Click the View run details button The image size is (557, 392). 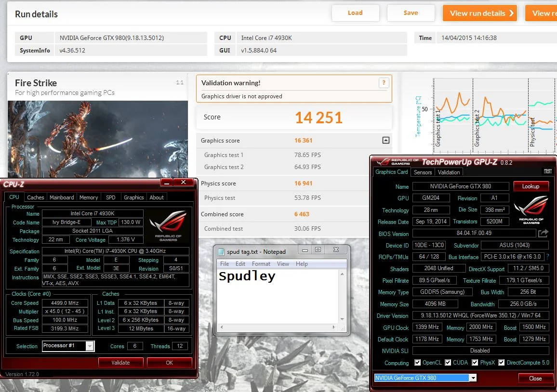[x=479, y=13]
